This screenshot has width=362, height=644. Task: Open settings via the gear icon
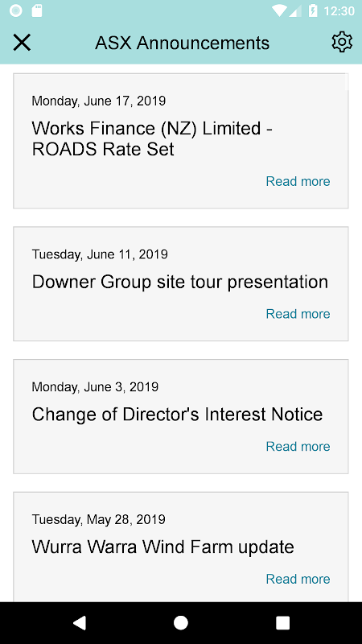click(342, 43)
